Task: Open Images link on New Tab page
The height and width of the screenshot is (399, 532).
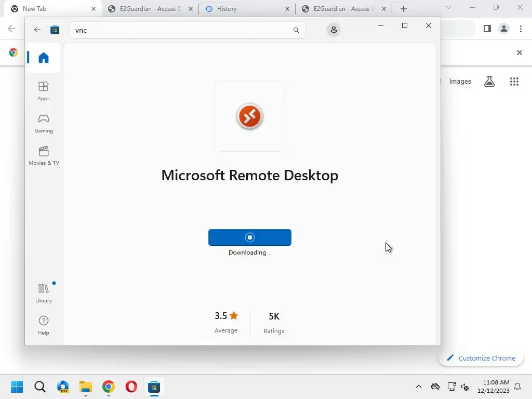Action: [460, 82]
